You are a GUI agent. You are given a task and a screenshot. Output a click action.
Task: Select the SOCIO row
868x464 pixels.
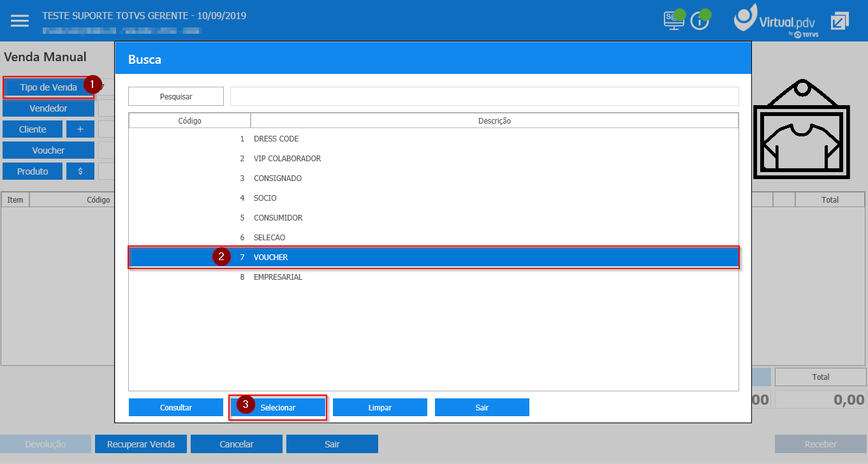click(434, 198)
